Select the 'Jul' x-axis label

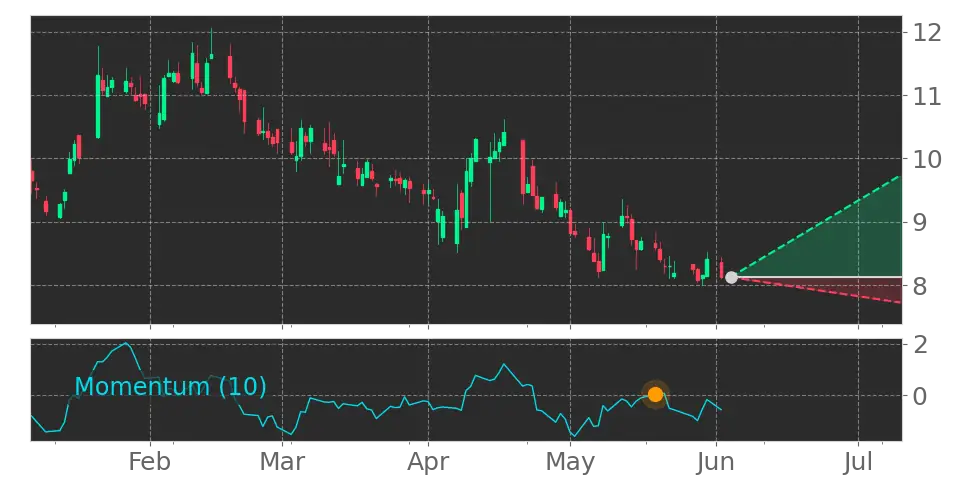click(859, 462)
